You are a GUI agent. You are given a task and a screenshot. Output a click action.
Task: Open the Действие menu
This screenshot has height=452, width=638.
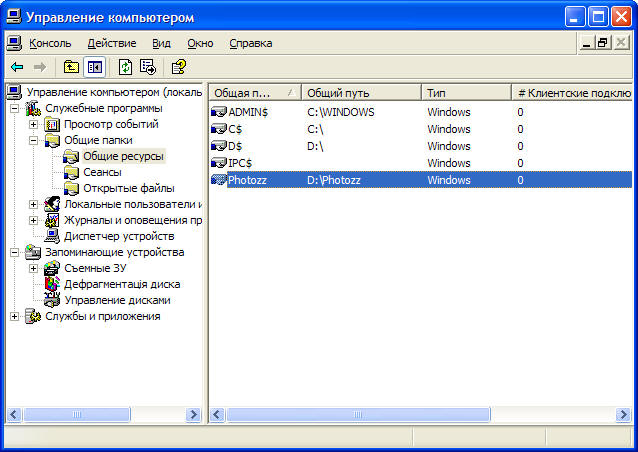pos(112,43)
